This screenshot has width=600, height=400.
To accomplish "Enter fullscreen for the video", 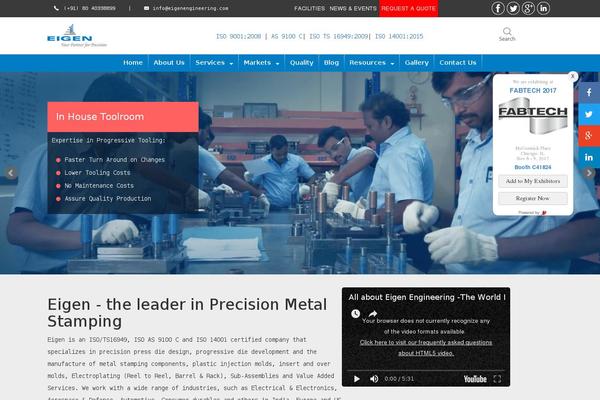I will click(497, 379).
